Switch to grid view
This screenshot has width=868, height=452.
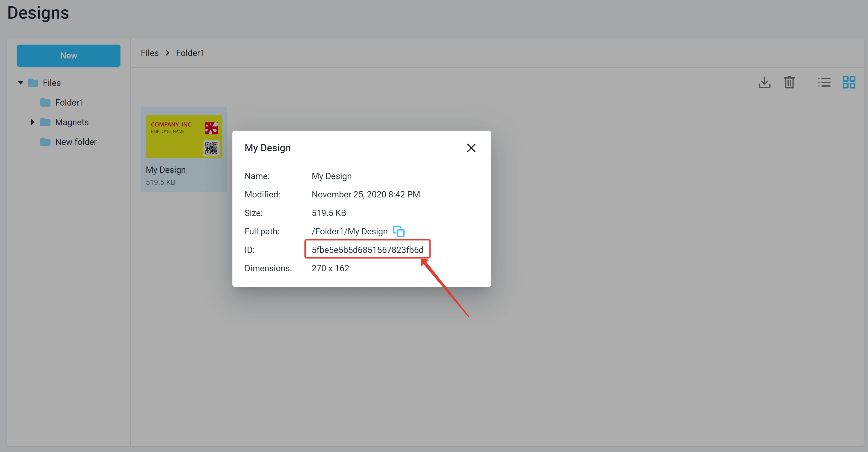849,83
